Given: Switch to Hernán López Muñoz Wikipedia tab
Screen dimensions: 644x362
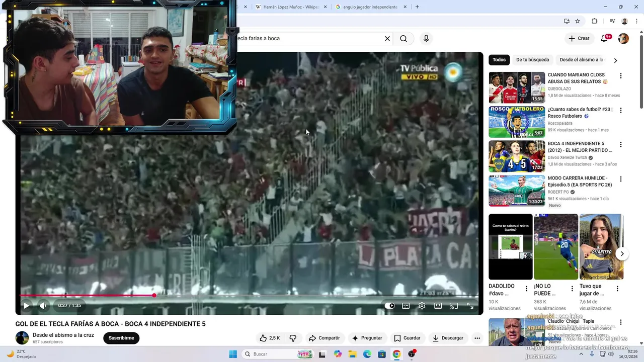Looking at the screenshot, I should click(x=291, y=7).
